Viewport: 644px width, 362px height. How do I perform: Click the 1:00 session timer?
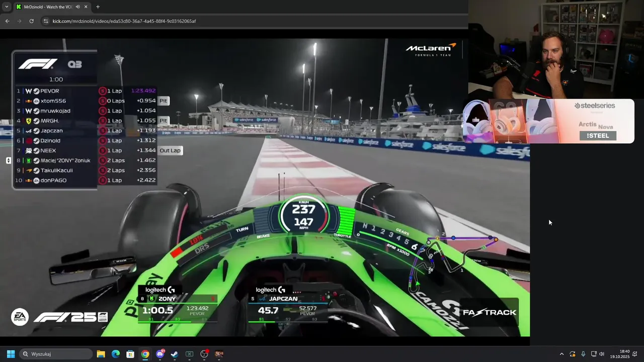(x=56, y=79)
